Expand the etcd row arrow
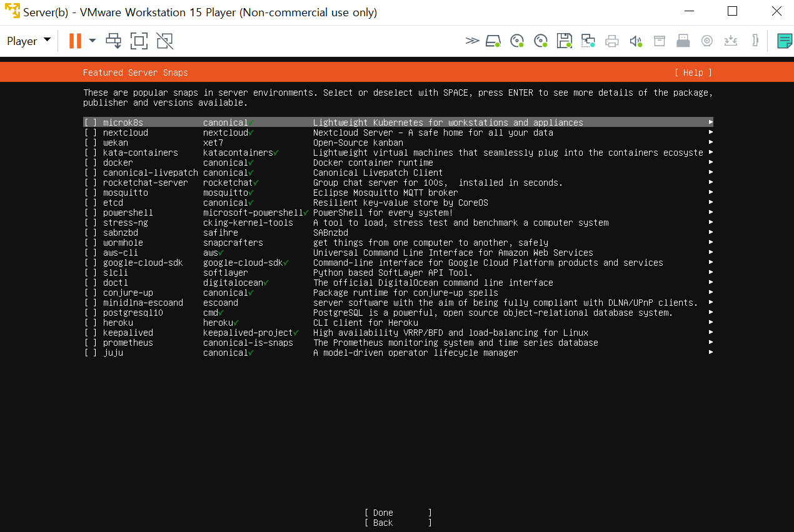Screen dimensions: 794x532 pos(711,203)
